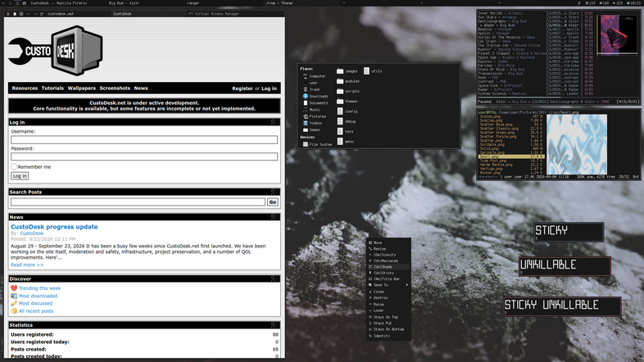Focus the Search Posts input field
Viewport: 644px width, 362px height.
(x=138, y=202)
